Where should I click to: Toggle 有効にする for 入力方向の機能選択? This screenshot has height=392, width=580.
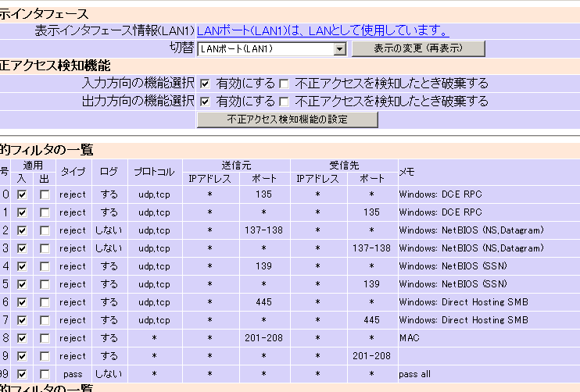click(x=205, y=83)
